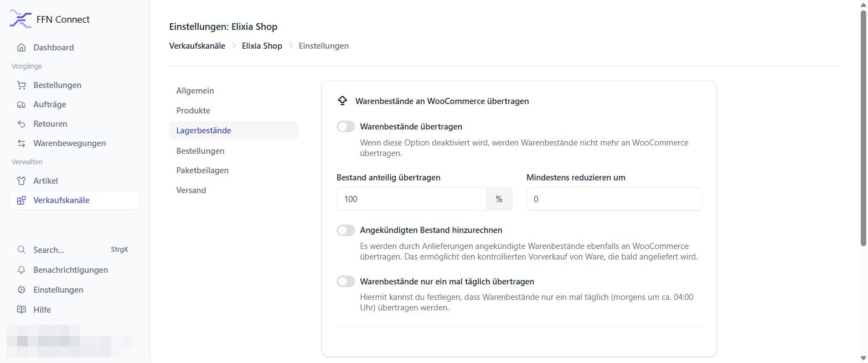This screenshot has width=868, height=363.
Task: Click the Hilfe book icon
Action: click(22, 310)
